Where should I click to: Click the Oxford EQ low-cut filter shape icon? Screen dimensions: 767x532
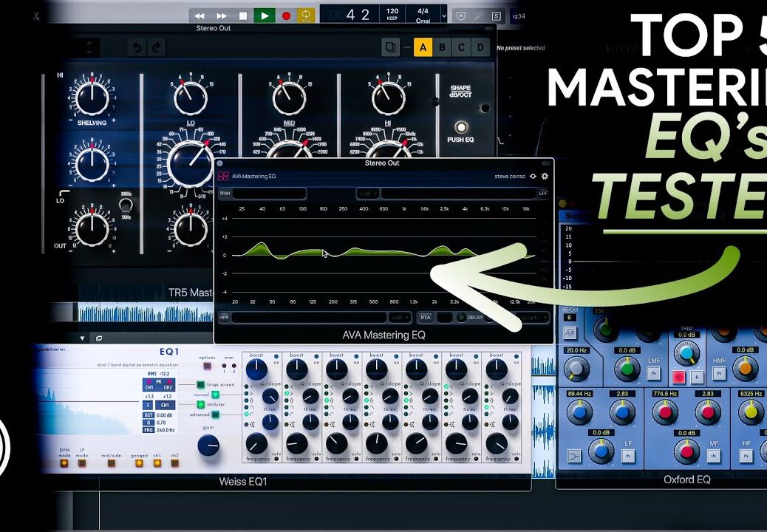[570, 333]
